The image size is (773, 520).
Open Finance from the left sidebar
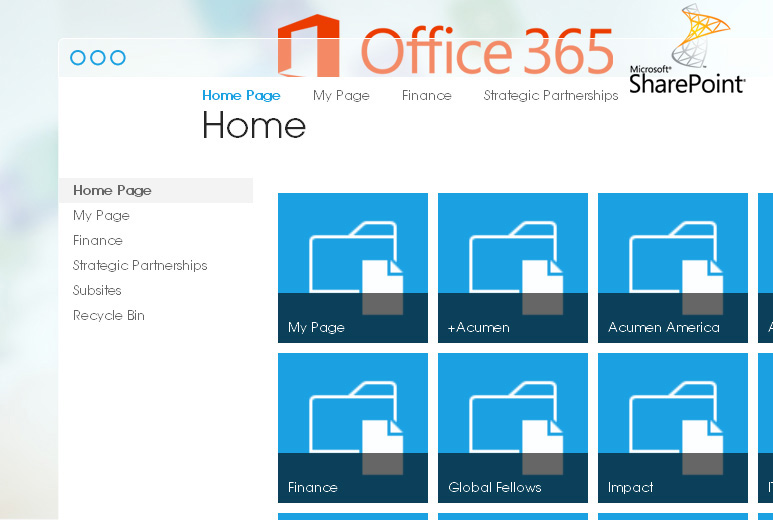(x=98, y=240)
